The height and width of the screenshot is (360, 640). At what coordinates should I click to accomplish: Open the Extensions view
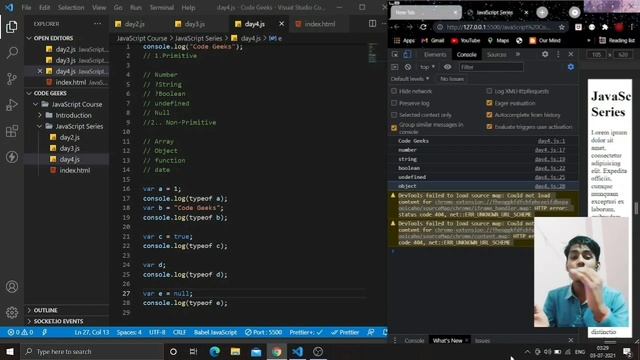pos(12,131)
